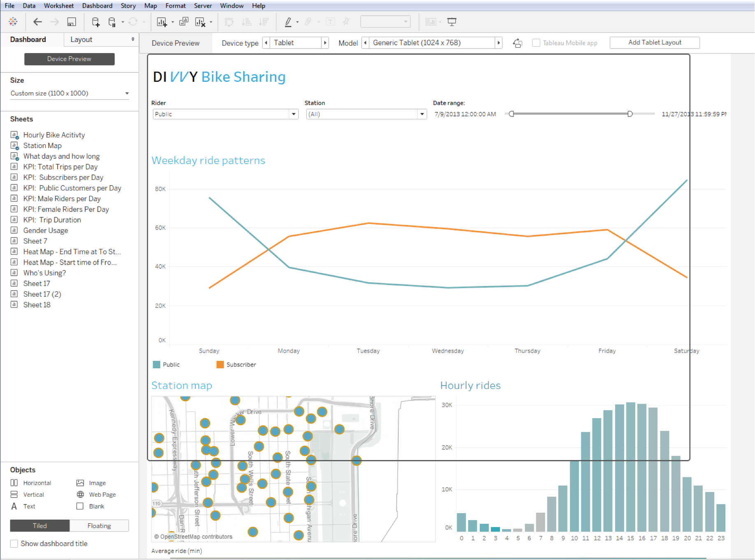Open the Station filter dropdown

[422, 114]
